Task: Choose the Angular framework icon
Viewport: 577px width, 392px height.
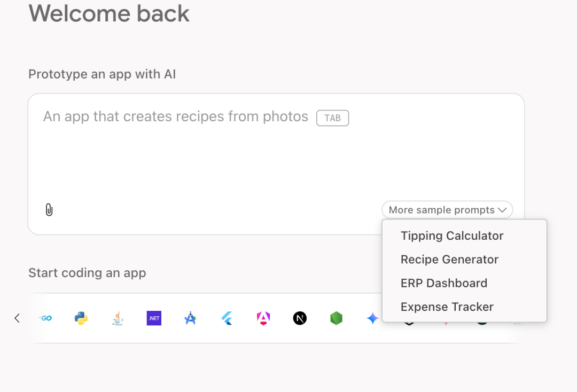Action: pos(263,318)
